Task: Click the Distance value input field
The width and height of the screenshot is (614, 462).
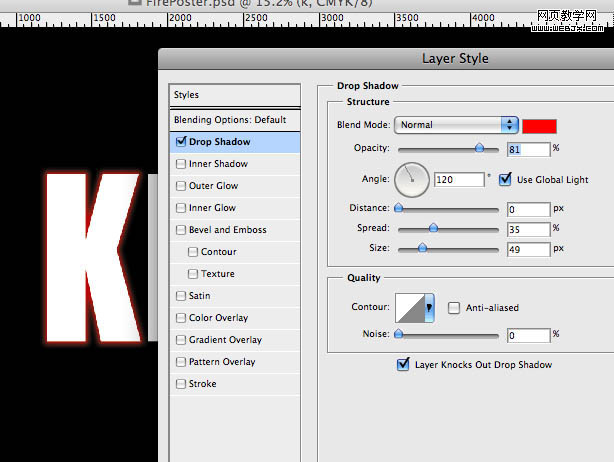Action: point(527,210)
